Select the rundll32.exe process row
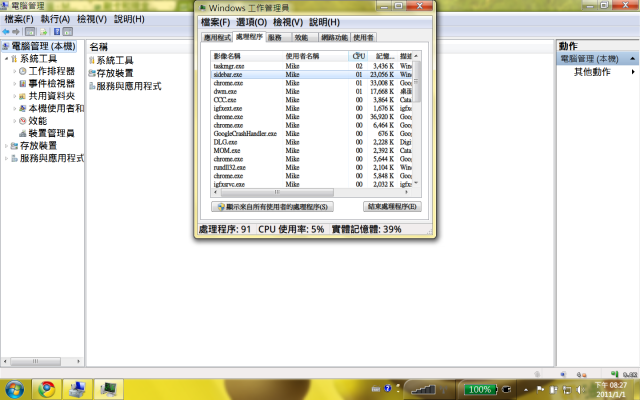 tap(312, 167)
